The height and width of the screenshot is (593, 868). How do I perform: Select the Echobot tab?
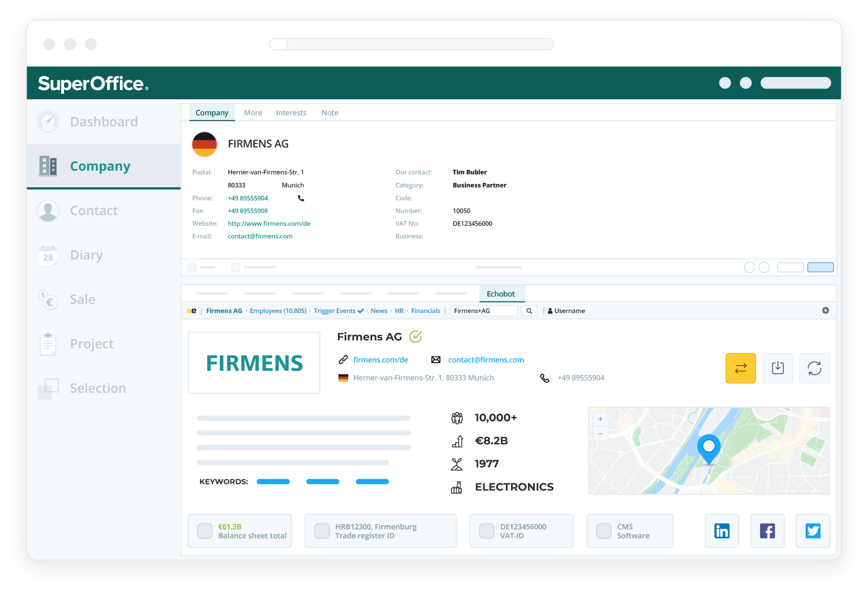(x=501, y=294)
